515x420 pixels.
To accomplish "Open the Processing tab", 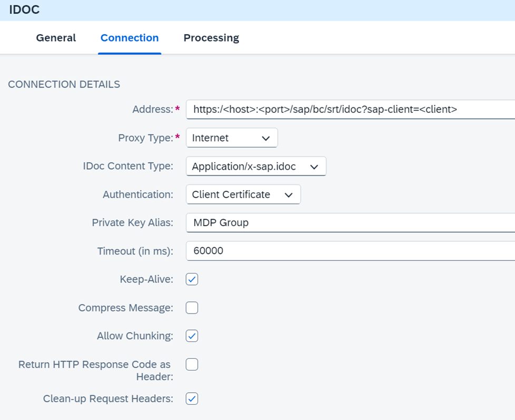I will 211,38.
